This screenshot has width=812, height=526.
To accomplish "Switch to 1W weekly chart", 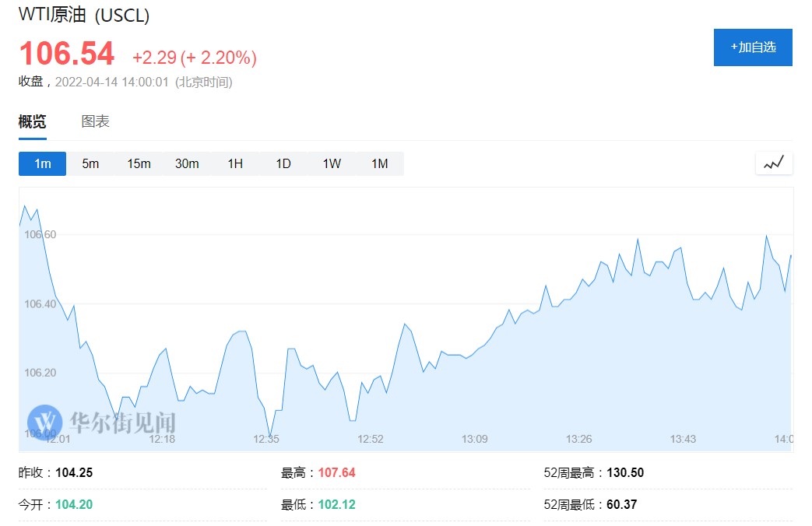I will tap(332, 163).
